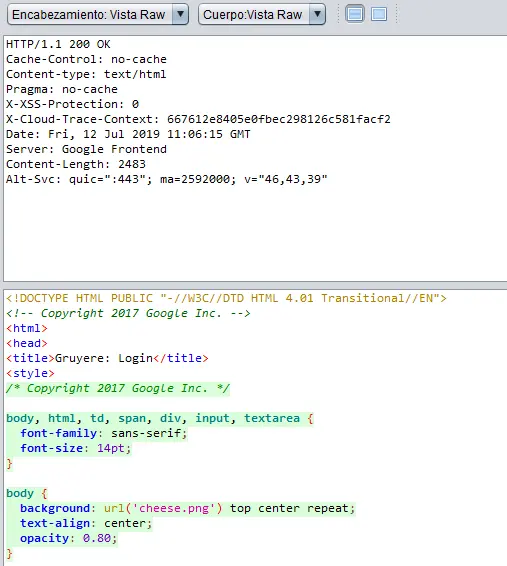
Task: Select the split header/body view icon
Action: (x=355, y=14)
